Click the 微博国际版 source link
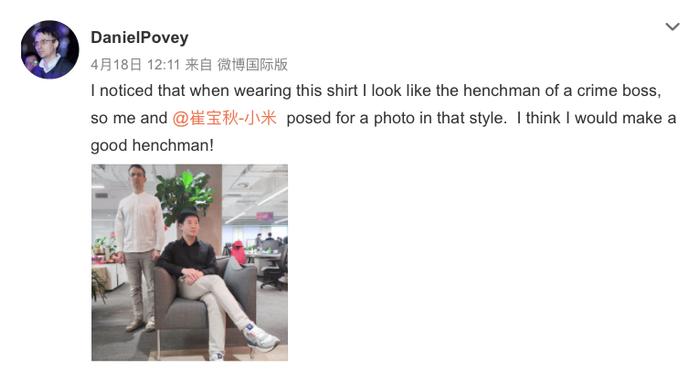This screenshot has width=700, height=370. tap(252, 65)
